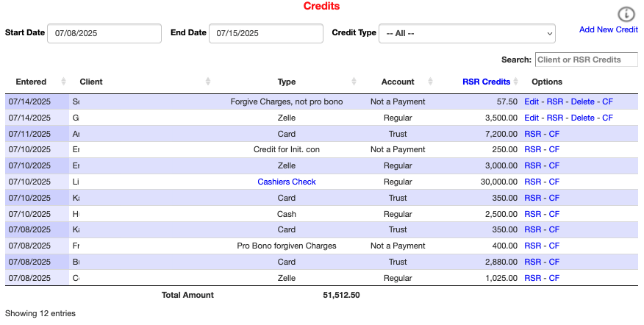This screenshot has height=325, width=644.
Task: Sort by Type column arrows
Action: click(x=354, y=82)
